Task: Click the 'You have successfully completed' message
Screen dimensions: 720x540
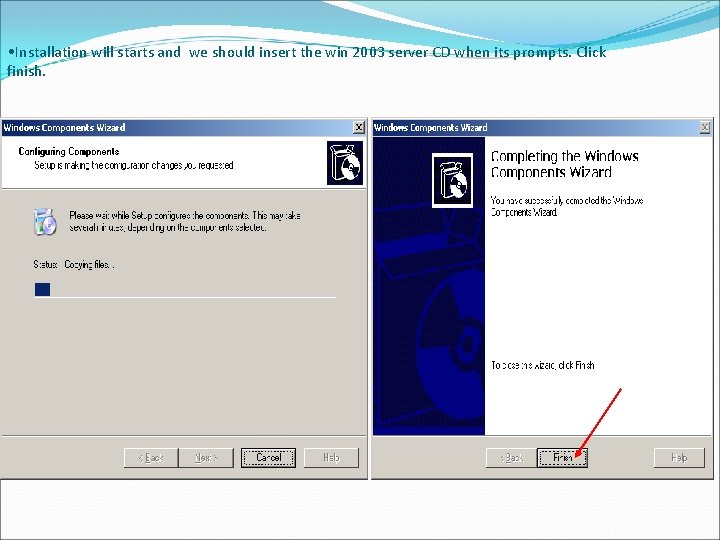Action: click(567, 206)
